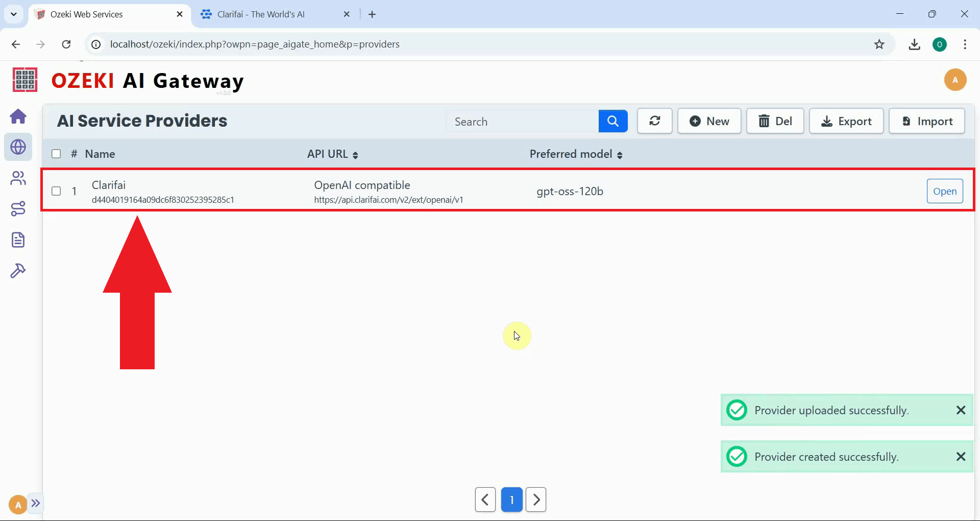Open the document log icon in sidebar
Viewport: 980px width, 521px height.
(x=18, y=240)
